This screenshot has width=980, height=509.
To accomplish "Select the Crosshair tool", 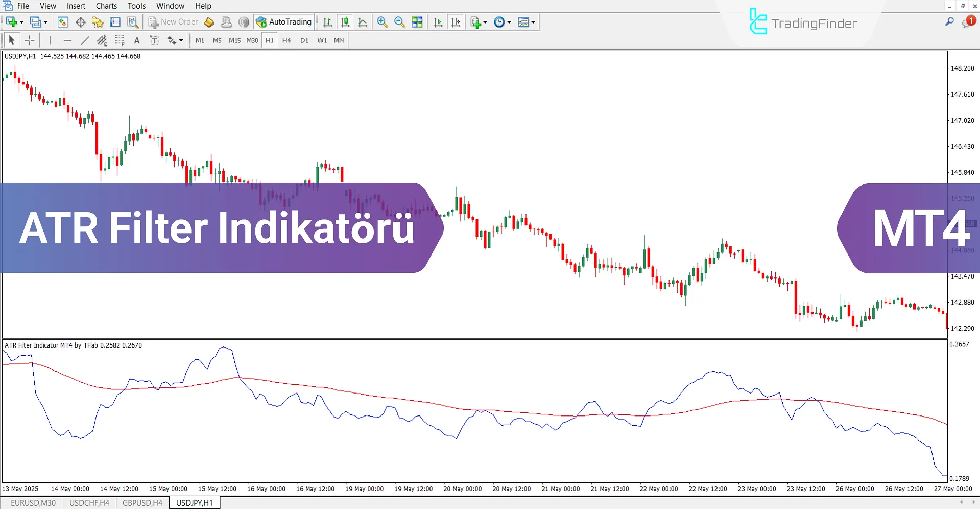I will (x=29, y=40).
